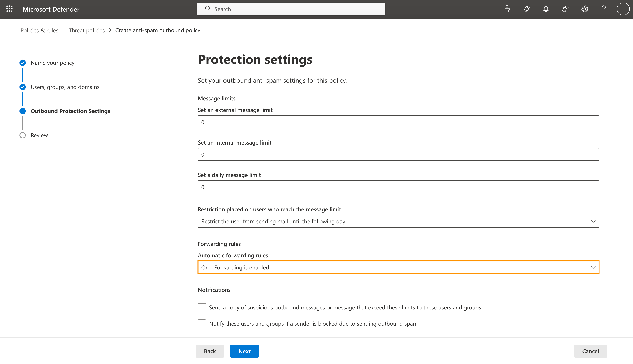Expand the Automatic forwarding rules dropdown
The height and width of the screenshot is (364, 633).
pyautogui.click(x=398, y=267)
